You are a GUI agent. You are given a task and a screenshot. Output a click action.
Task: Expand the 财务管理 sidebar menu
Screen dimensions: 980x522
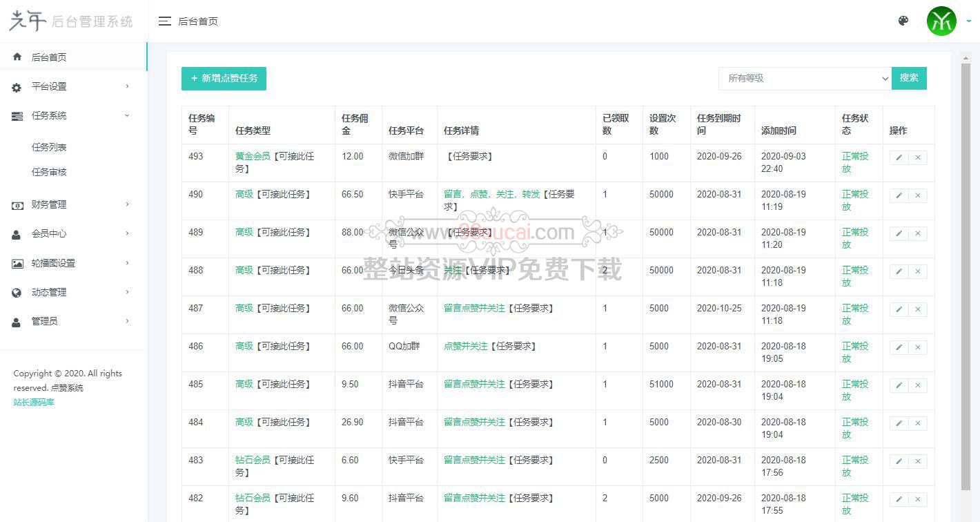(x=72, y=204)
